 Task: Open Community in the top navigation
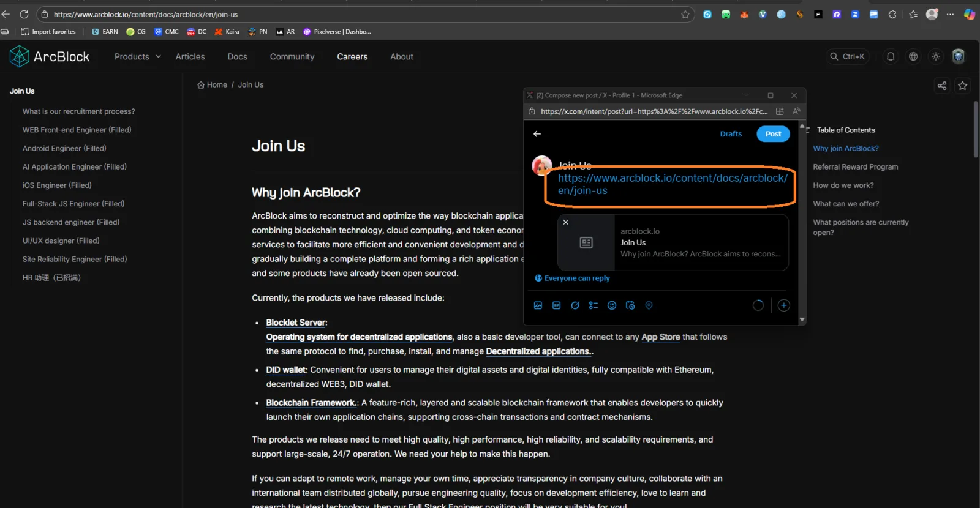292,56
